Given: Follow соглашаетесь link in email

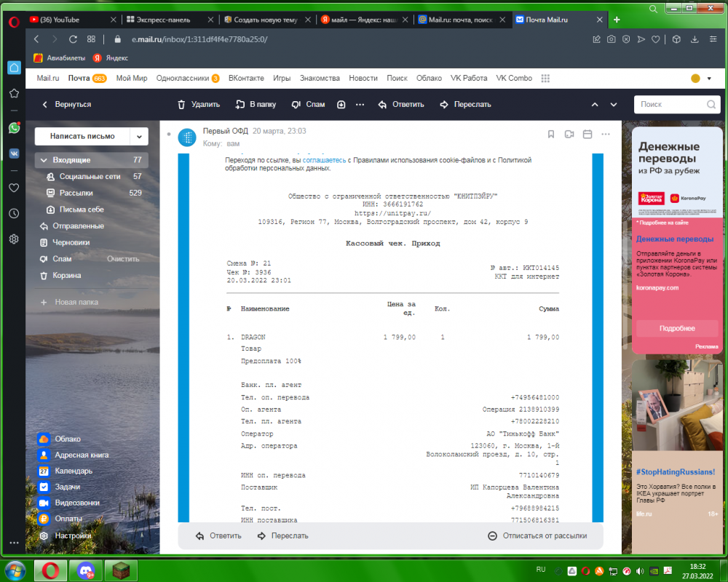Looking at the screenshot, I should [324, 160].
